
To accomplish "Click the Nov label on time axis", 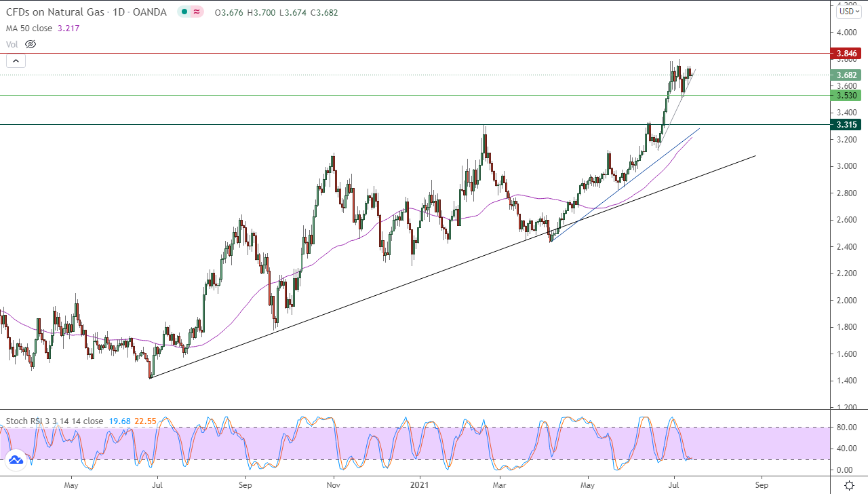I will pyautogui.click(x=333, y=485).
